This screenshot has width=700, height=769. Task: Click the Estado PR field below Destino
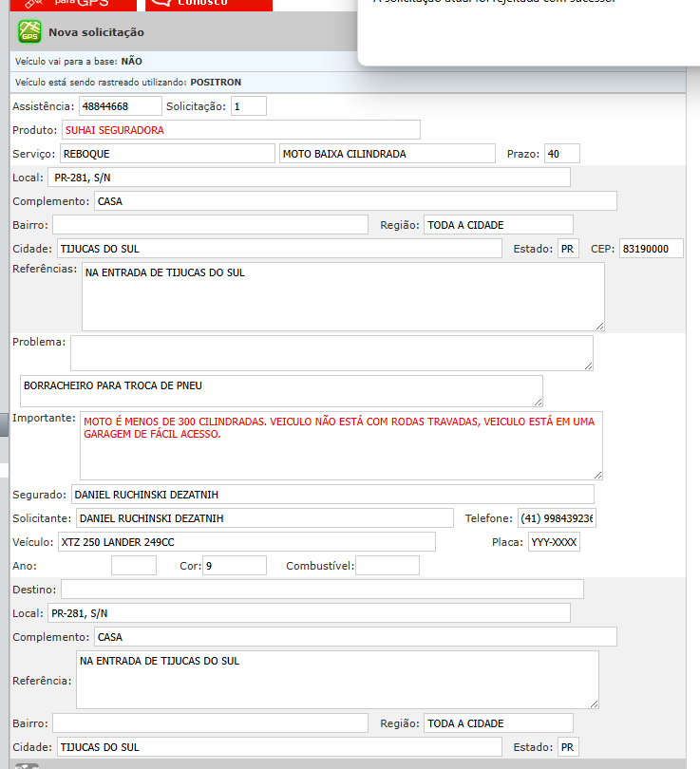point(569,747)
